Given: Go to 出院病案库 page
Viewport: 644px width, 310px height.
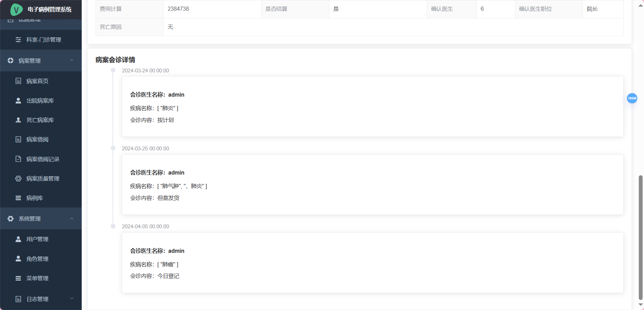Looking at the screenshot, I should coord(41,101).
